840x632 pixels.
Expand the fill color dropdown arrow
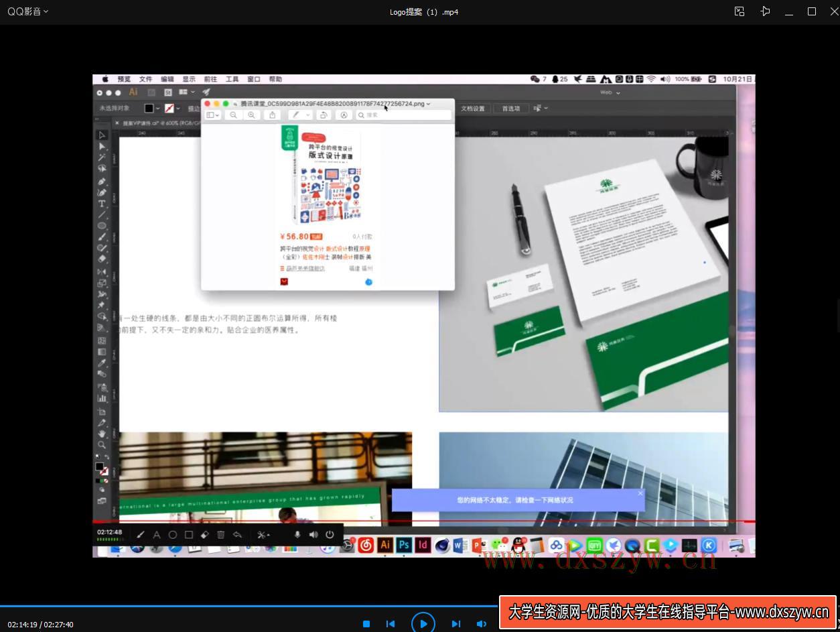(x=158, y=109)
